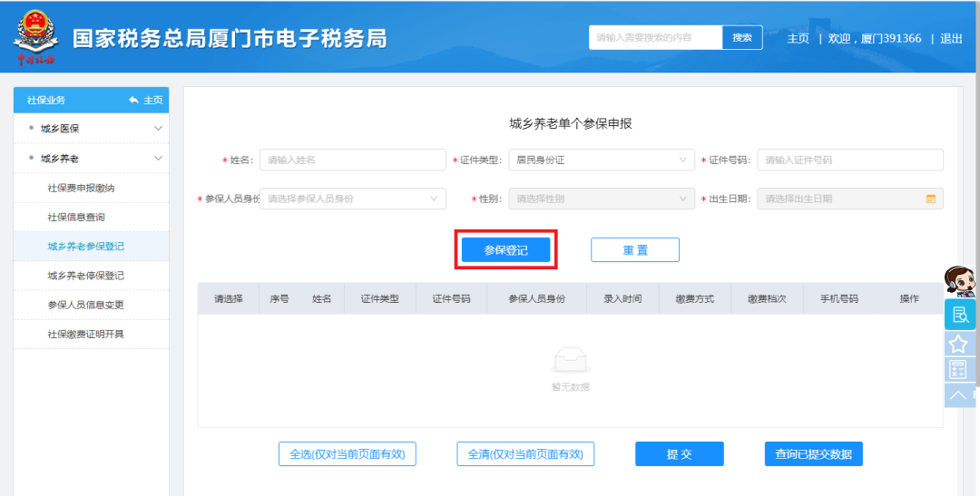Select 城乡养老停保登记 menu item
Viewport: 980px width, 496px height.
pos(86,276)
